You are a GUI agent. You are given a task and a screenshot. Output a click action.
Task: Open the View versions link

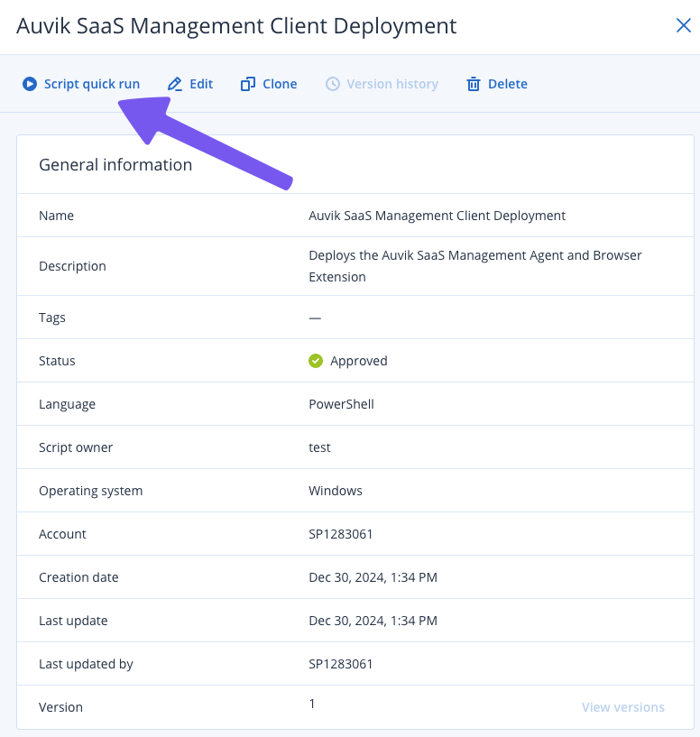click(623, 707)
